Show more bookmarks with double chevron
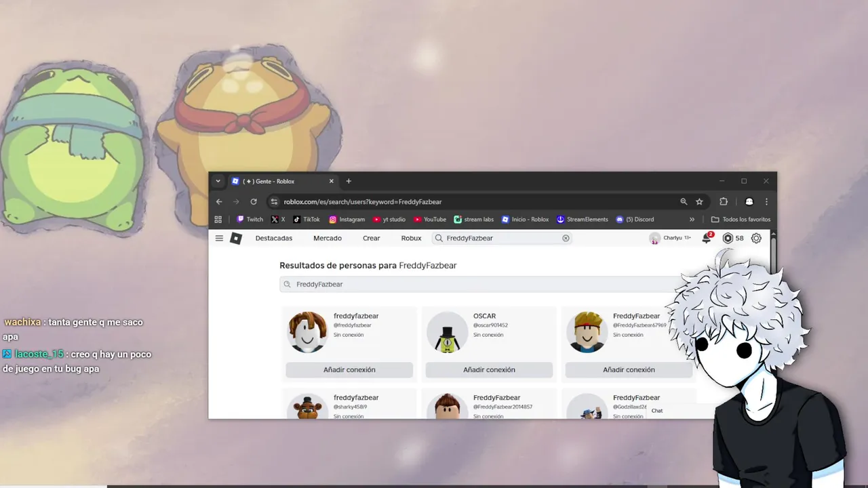Image resolution: width=868 pixels, height=488 pixels. [692, 219]
